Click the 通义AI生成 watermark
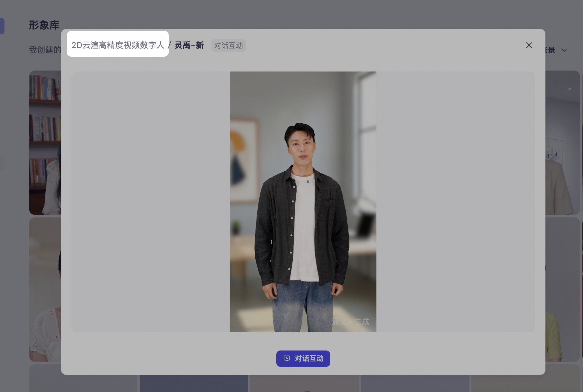Viewport: 583px width, 392px height. click(350, 322)
